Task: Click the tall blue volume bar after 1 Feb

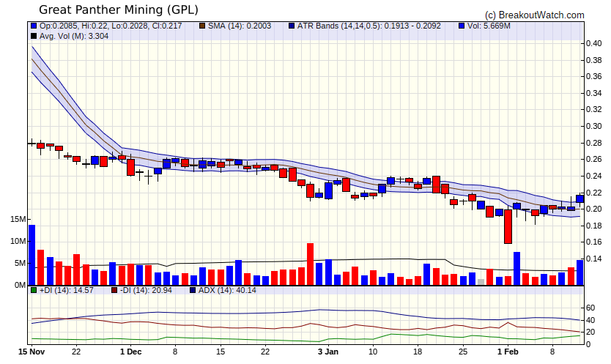Action: [516, 269]
